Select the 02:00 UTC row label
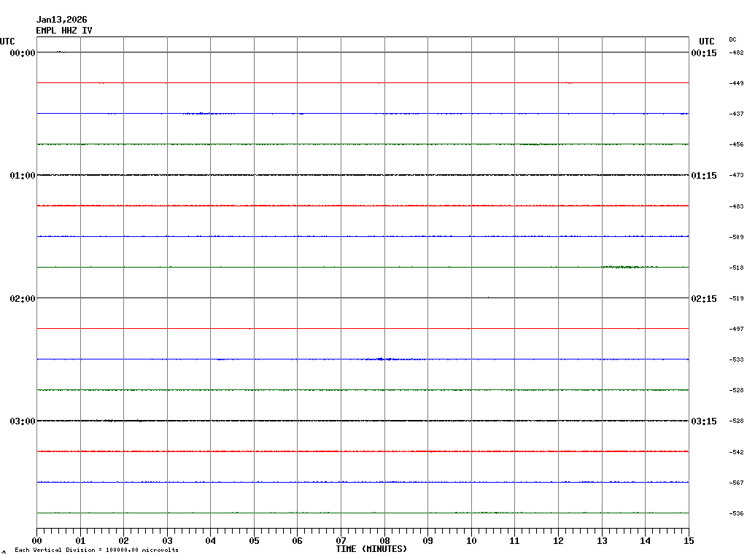 (x=23, y=298)
